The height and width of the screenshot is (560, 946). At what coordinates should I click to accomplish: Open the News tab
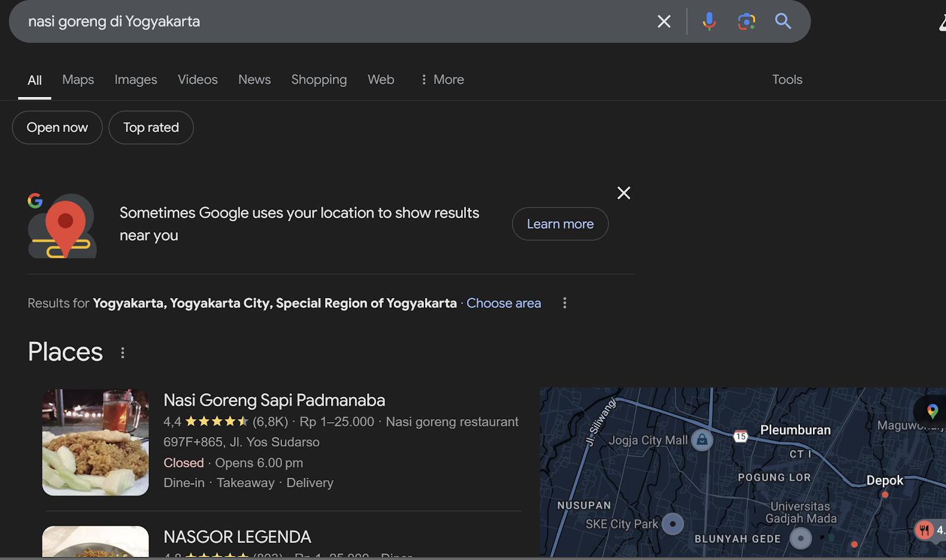pyautogui.click(x=254, y=79)
